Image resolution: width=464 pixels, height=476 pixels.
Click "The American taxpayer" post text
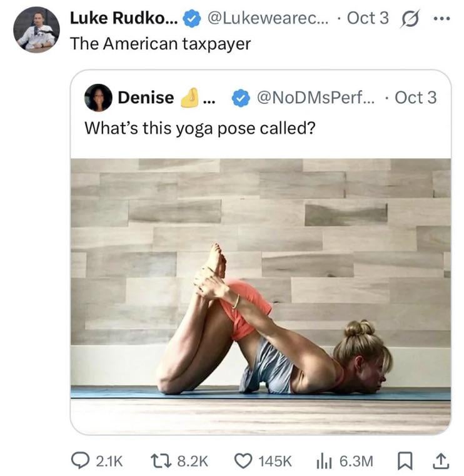tap(160, 44)
